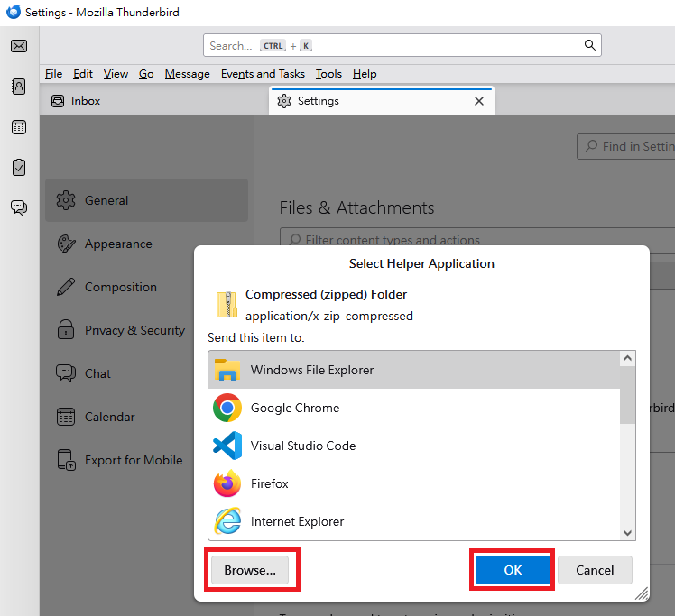This screenshot has height=616, width=675.
Task: Open the View menu
Action: point(116,74)
